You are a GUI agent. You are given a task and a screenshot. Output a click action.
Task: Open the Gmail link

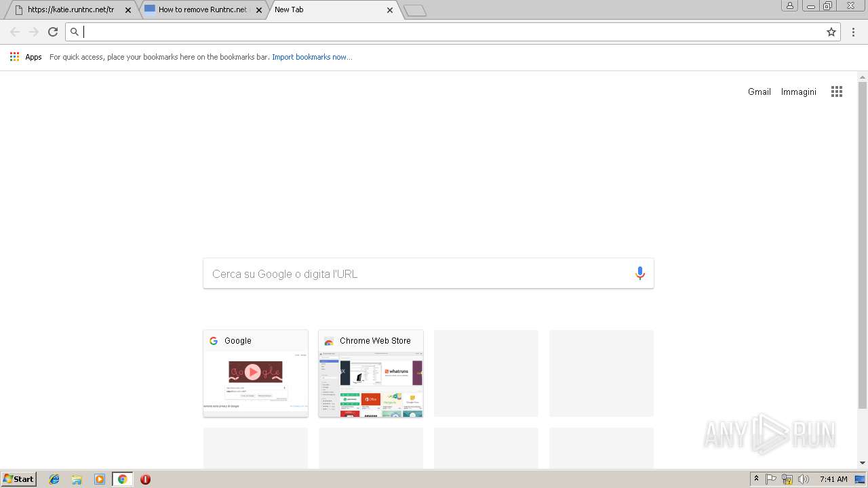759,91
